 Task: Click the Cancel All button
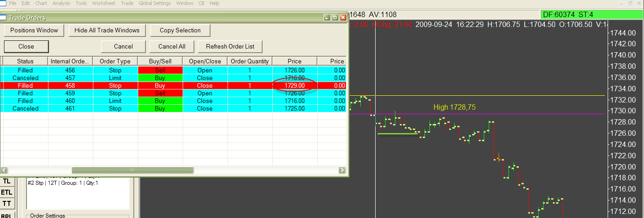(172, 46)
